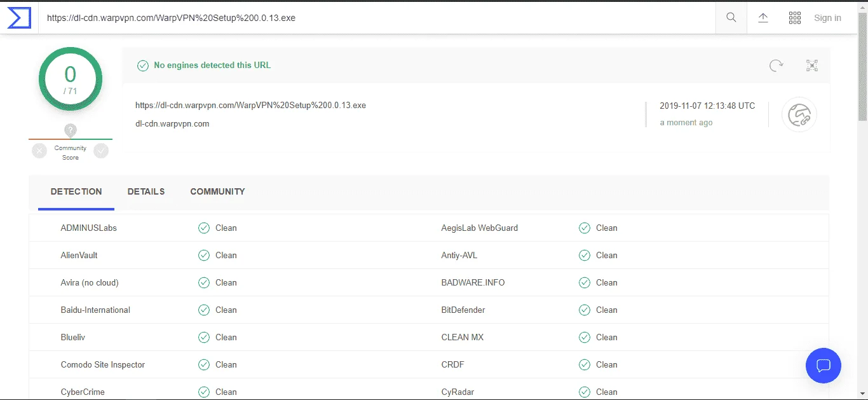Click the VirusTotal sigma logo
This screenshot has height=400, width=868.
click(x=19, y=18)
